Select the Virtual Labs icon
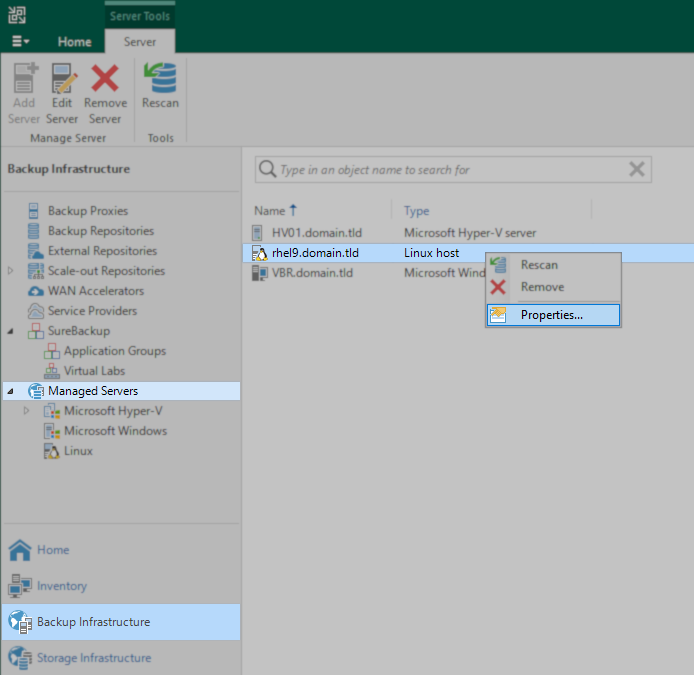Image resolution: width=694 pixels, height=675 pixels. tap(52, 371)
